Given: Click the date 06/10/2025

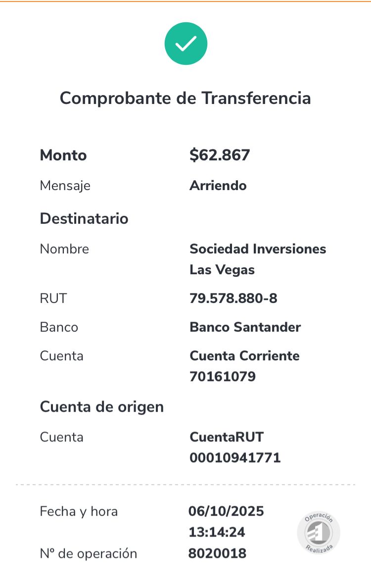Looking at the screenshot, I should pyautogui.click(x=226, y=511).
